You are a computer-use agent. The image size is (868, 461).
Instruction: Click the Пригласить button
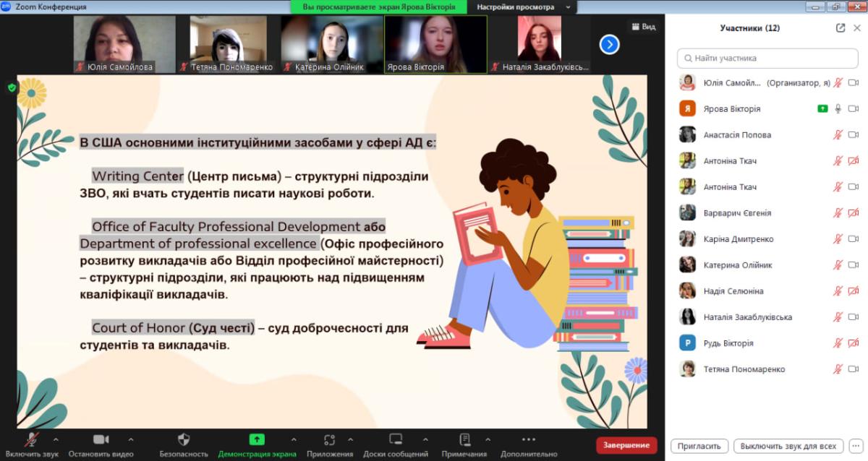coord(699,446)
